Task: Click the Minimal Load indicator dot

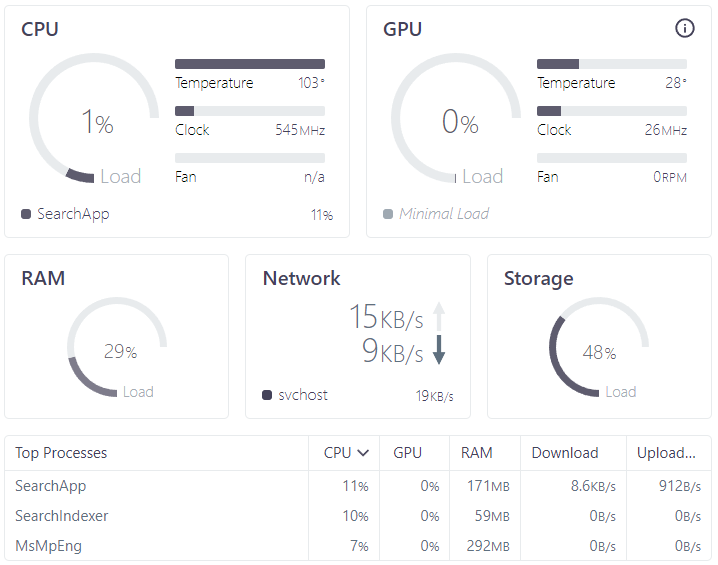Action: (388, 214)
